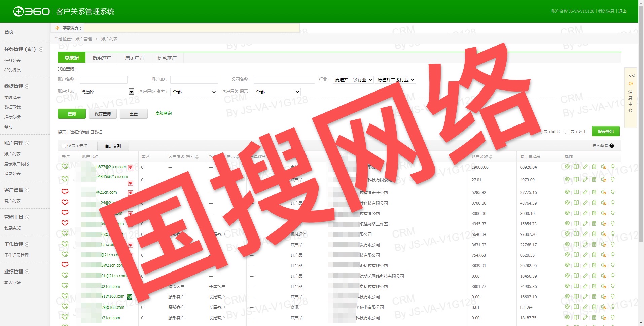
Task: Enable the 仅显示关注 checkbox
Action: click(64, 146)
